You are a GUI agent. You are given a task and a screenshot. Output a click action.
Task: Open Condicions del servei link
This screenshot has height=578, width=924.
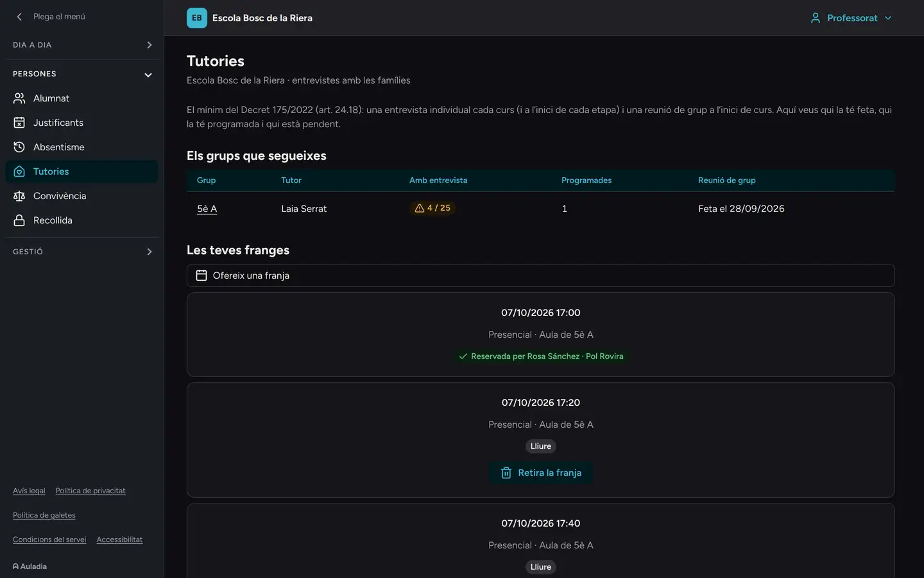49,539
